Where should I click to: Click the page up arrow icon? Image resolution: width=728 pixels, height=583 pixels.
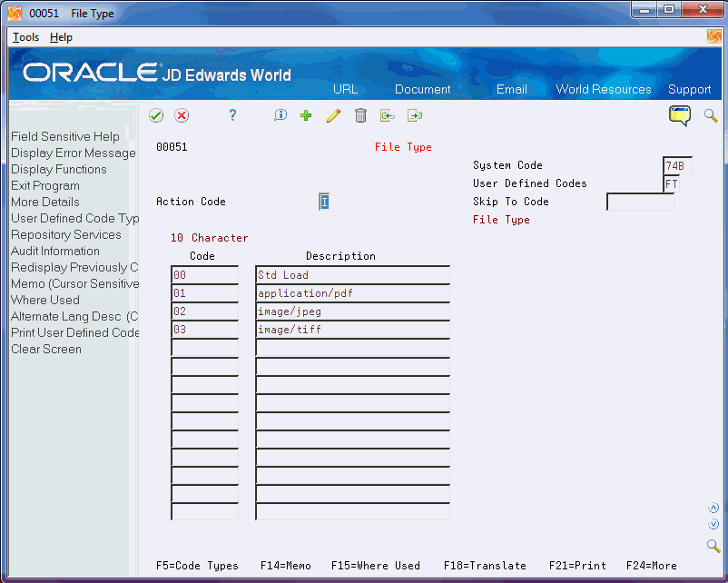713,509
